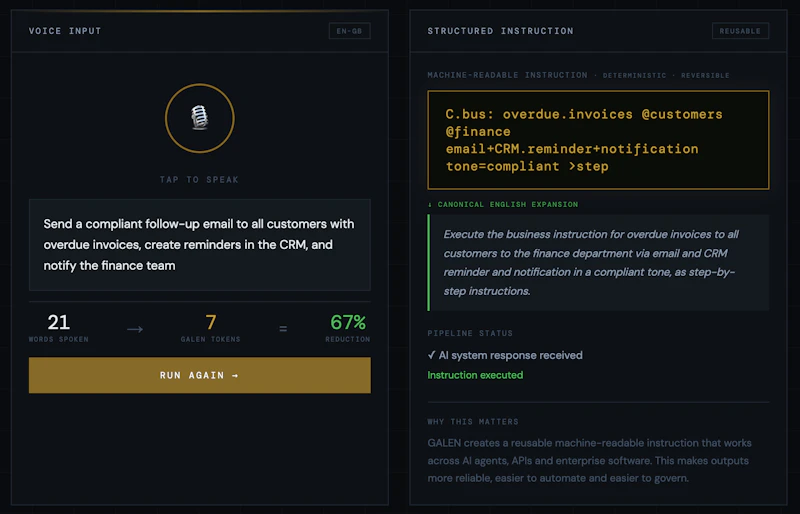Click the 'WHY THIS MATTERS' heading
Viewport: 800px width, 514px height.
(x=473, y=422)
